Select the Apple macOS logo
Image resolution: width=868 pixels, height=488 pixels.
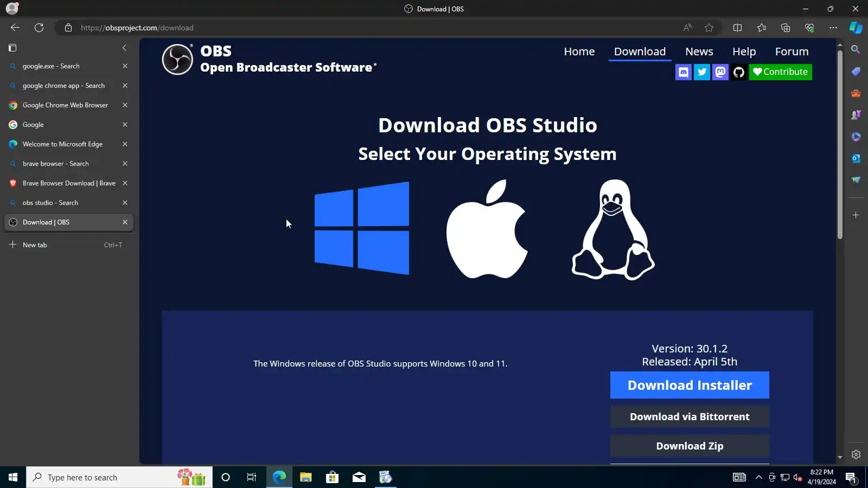coord(487,229)
